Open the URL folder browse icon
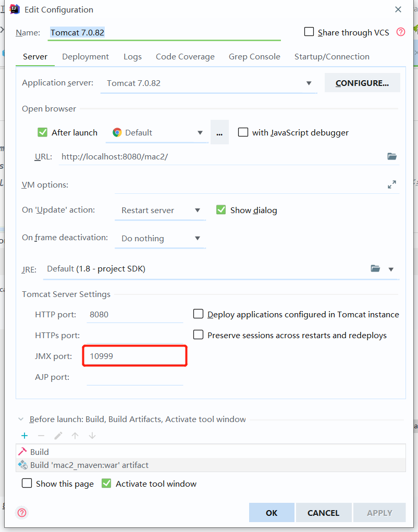418x532 pixels. click(392, 156)
